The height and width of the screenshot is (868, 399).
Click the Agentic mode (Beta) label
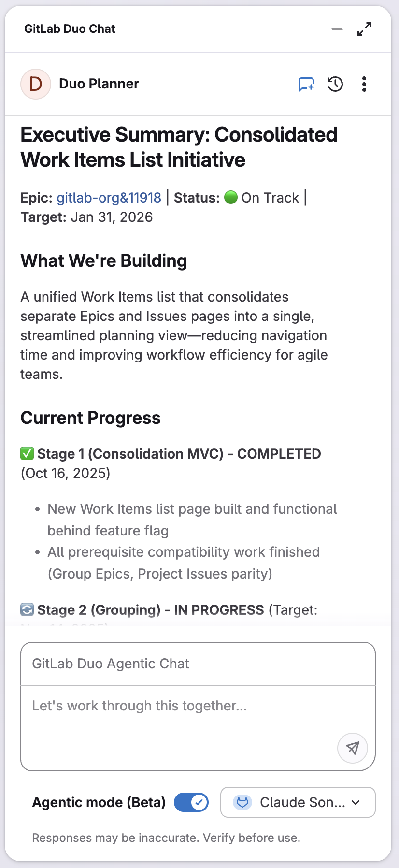pos(99,802)
